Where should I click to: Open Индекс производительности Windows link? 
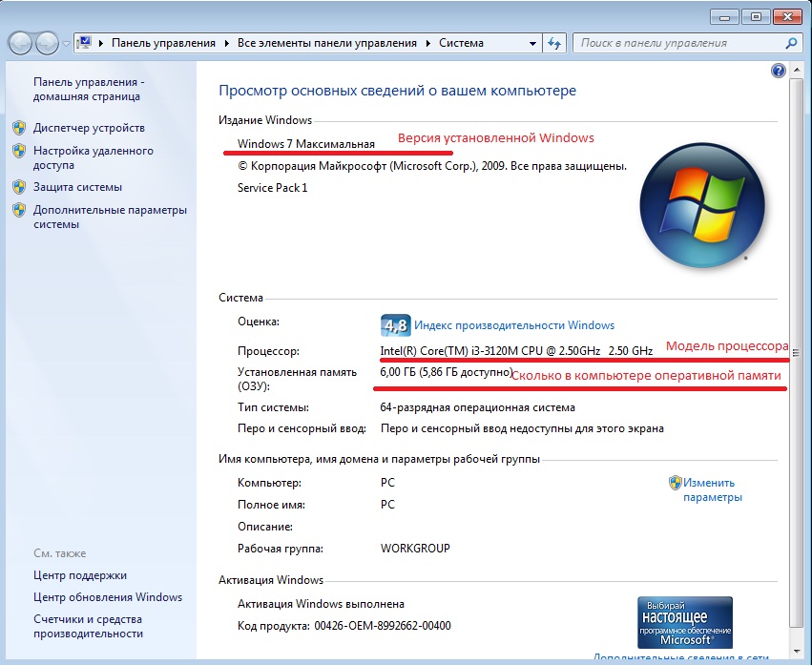(514, 325)
